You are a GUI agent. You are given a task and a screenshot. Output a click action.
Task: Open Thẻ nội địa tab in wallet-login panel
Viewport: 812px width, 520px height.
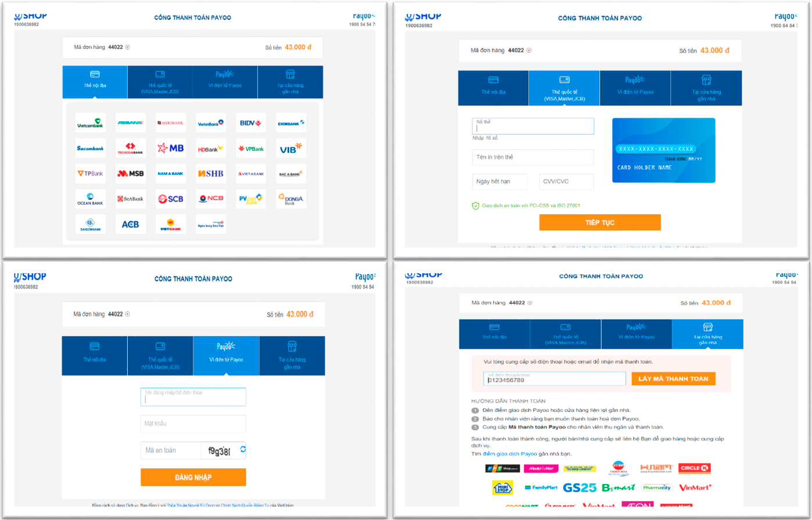click(94, 356)
